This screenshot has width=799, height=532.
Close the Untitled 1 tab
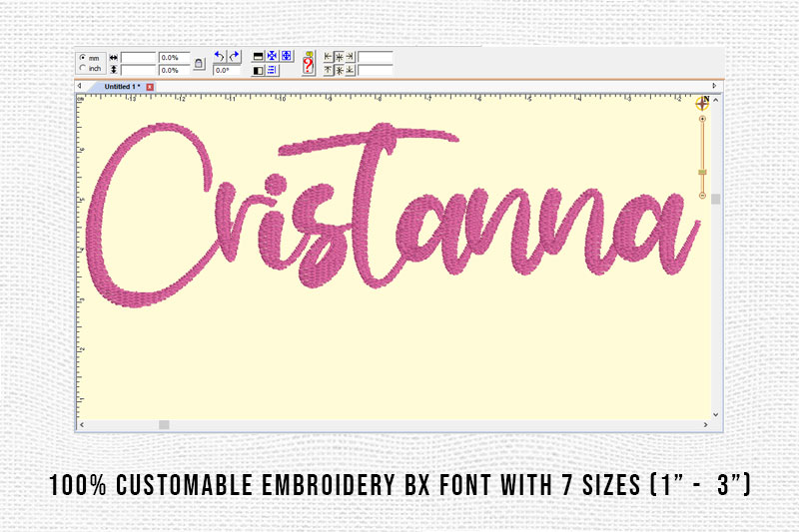click(x=150, y=87)
